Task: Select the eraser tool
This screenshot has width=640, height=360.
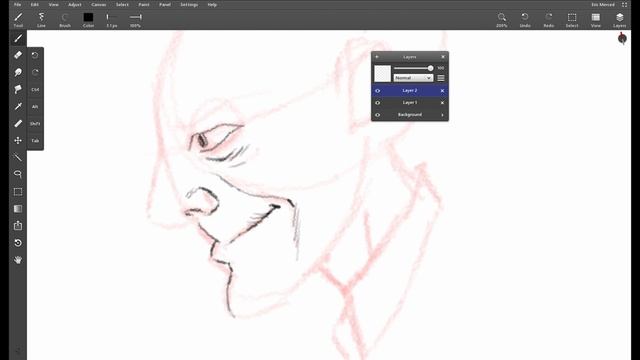Action: click(x=18, y=55)
